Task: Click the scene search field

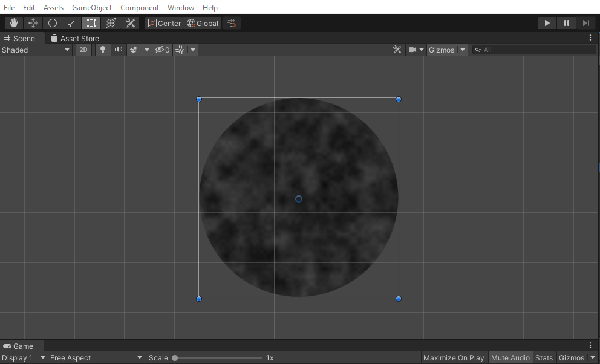Action: coord(532,50)
